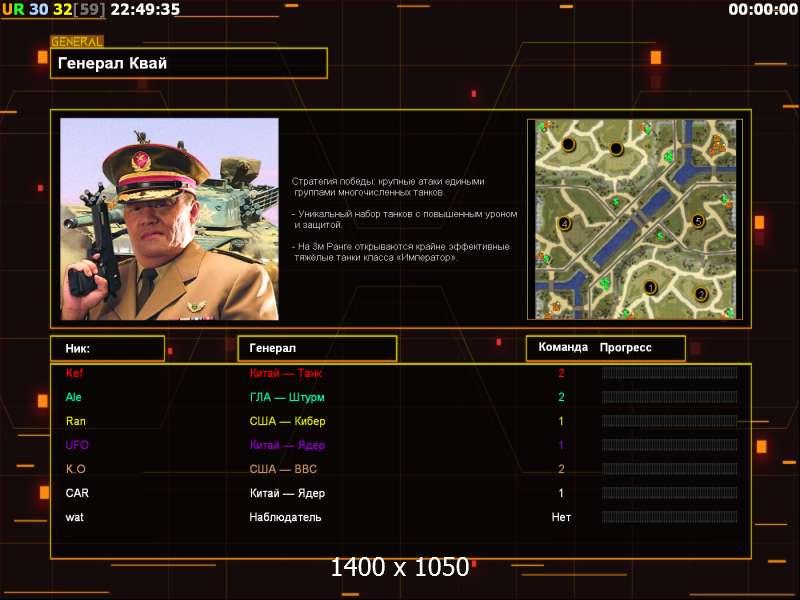Select start position 2 on the minimap
800x600 pixels.
coord(700,294)
